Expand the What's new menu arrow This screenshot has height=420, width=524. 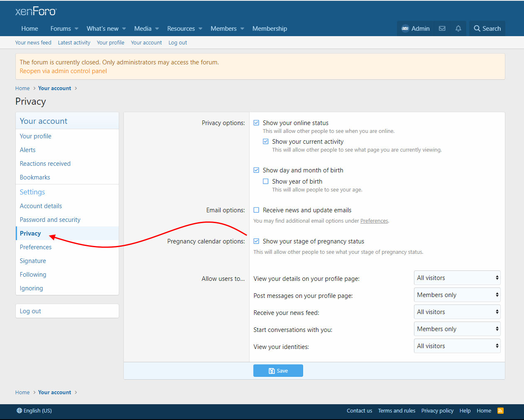124,29
